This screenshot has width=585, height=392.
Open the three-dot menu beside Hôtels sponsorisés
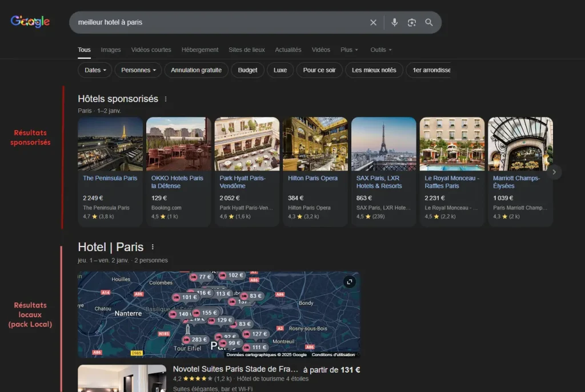click(165, 98)
